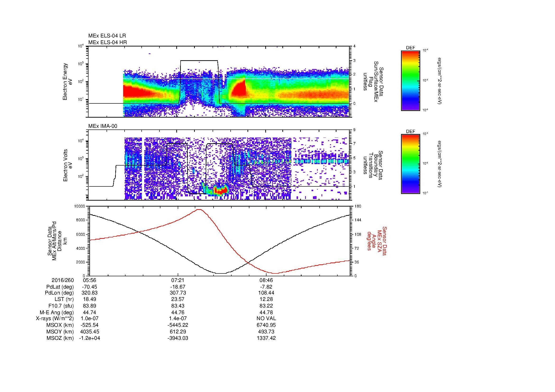The image size is (555, 392).
Task: Click the F10.7 (sfu) row label
Action: point(61,306)
